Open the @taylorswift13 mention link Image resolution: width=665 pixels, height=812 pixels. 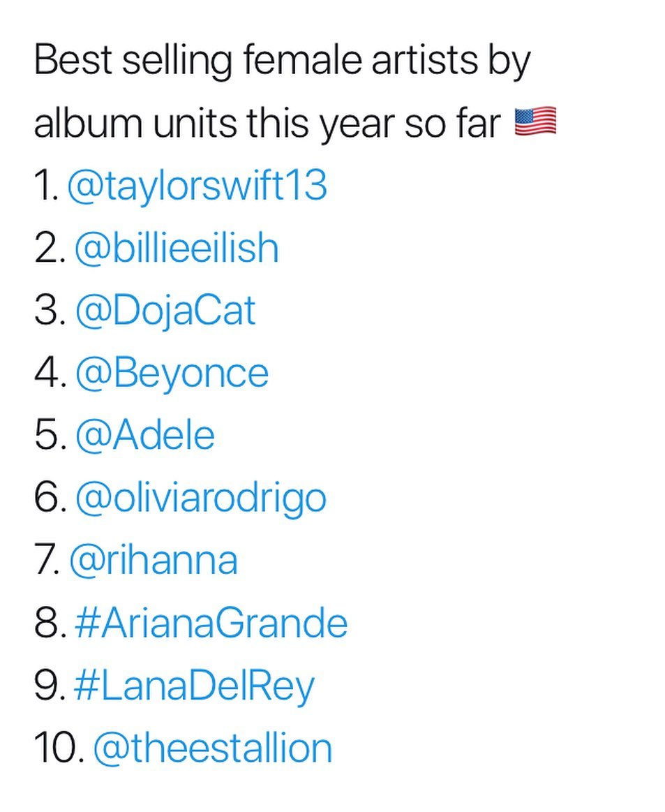[197, 186]
